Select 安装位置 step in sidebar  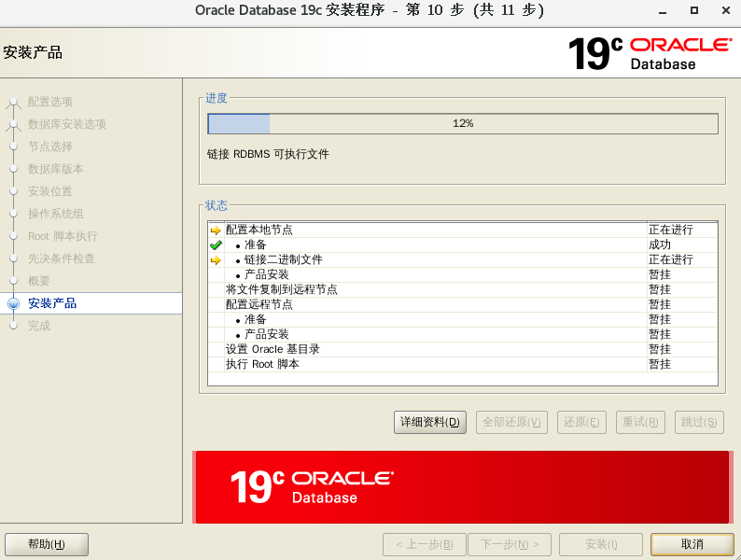pos(50,191)
